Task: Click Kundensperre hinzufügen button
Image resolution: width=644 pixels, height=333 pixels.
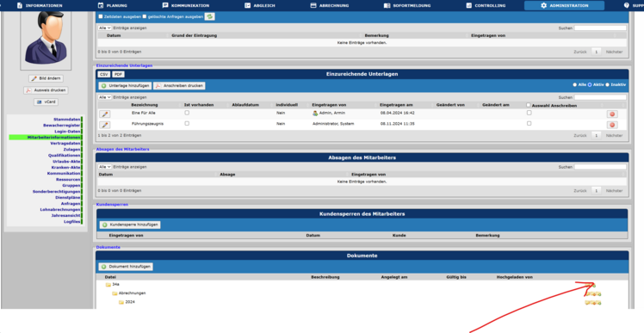Action: coord(130,225)
